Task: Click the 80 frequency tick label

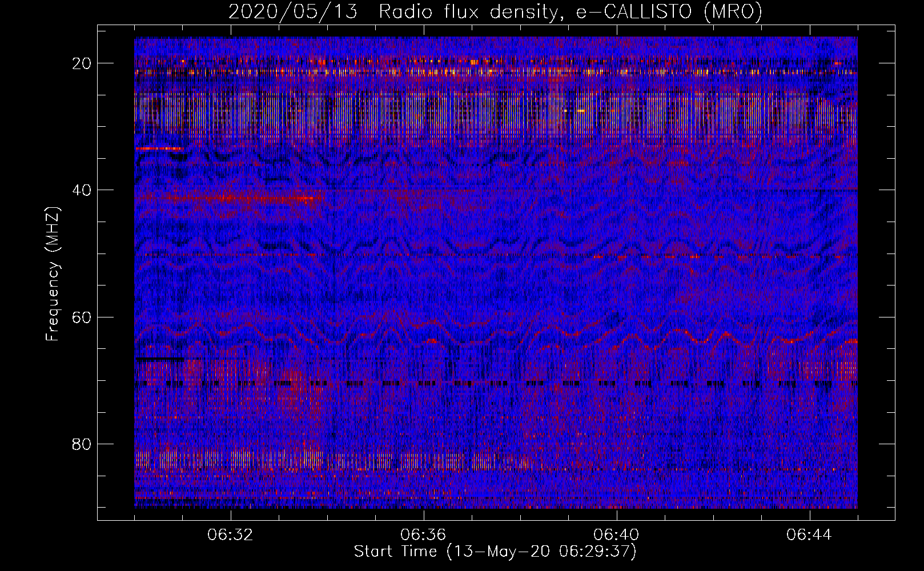Action: tap(82, 444)
